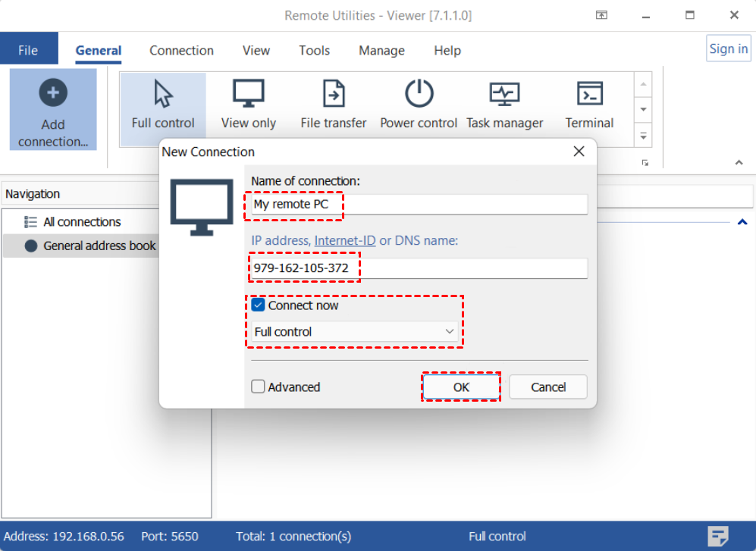
Task: Open the Terminal connection mode
Action: (589, 95)
